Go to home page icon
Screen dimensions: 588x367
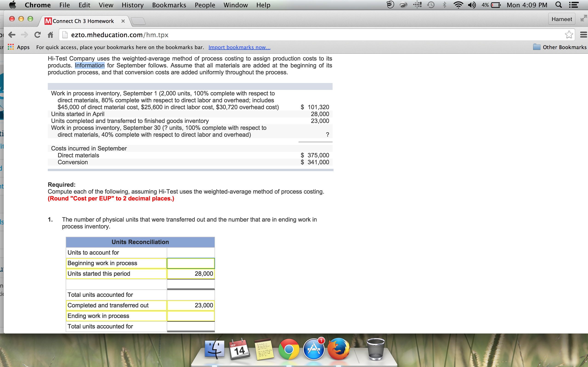click(x=50, y=35)
